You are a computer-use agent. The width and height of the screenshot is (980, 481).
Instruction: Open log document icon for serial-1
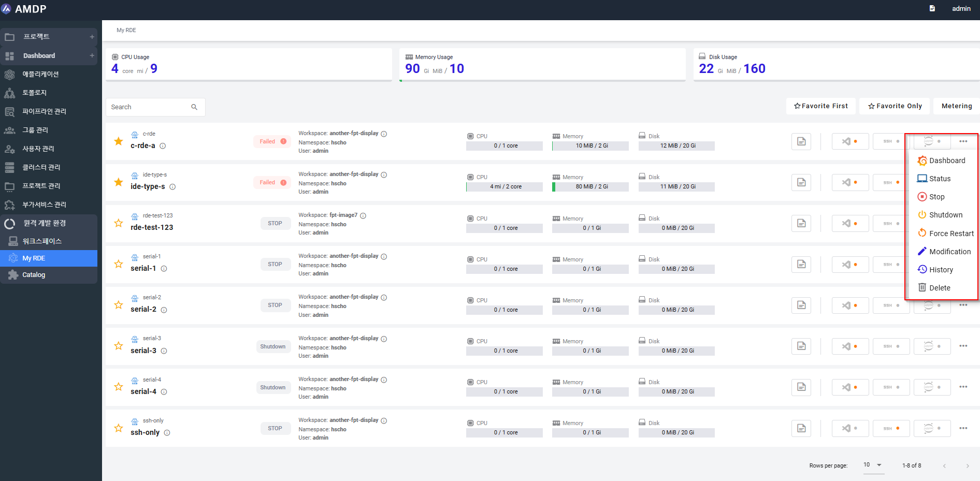point(801,264)
